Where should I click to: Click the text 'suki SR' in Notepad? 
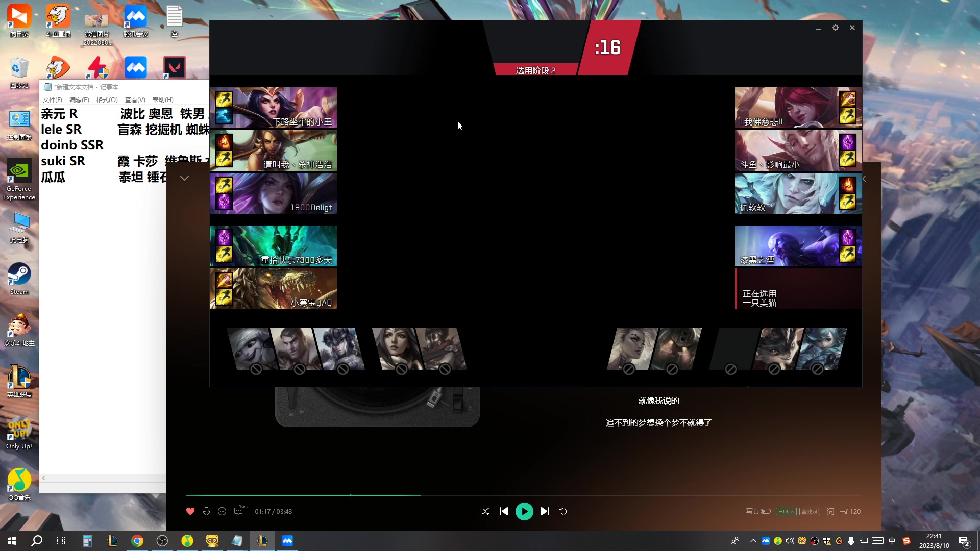tap(63, 161)
